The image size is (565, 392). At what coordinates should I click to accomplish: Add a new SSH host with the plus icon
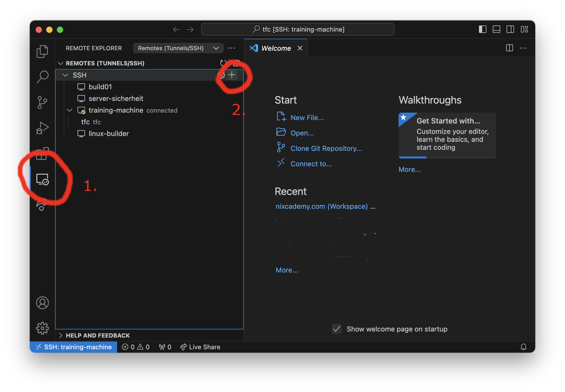tap(232, 75)
